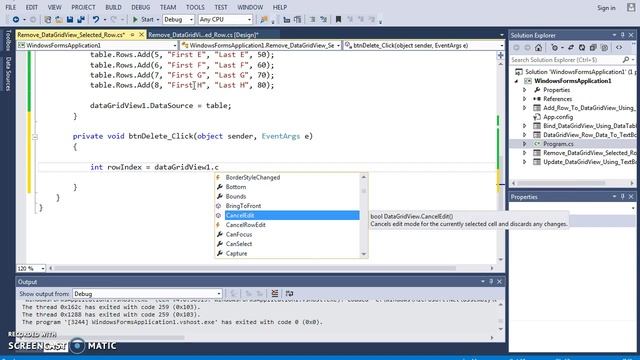
Task: Open the Show output from Debug dropdown
Action: (147, 294)
